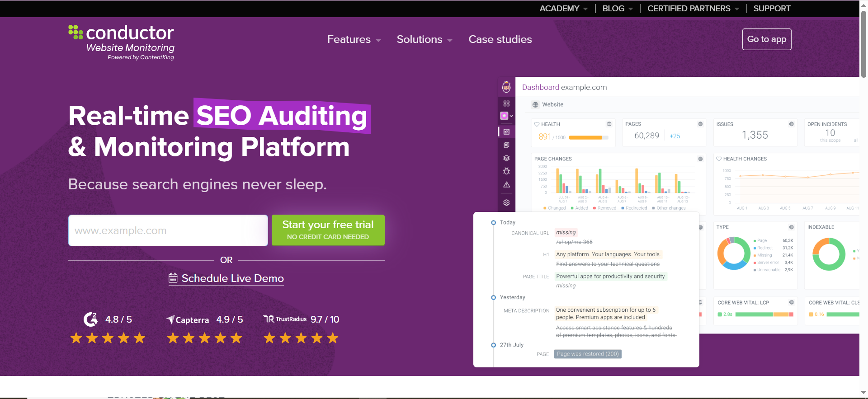This screenshot has width=868, height=399.
Task: Click the Today timeline marker
Action: [x=493, y=222]
